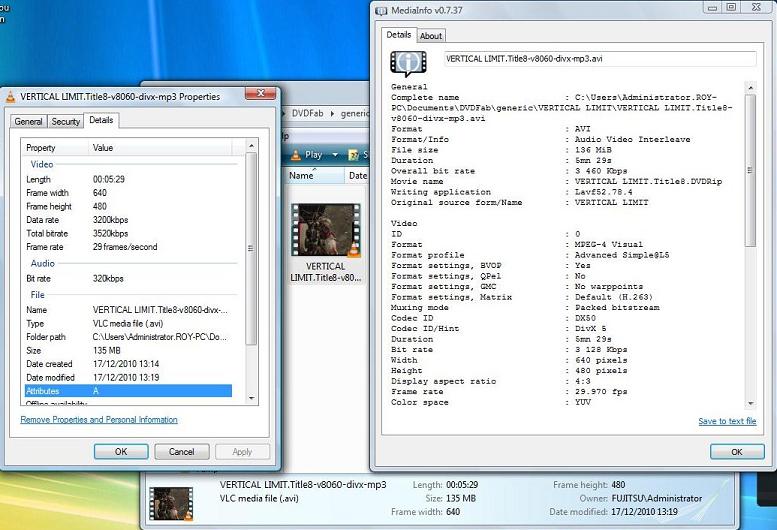Click the File group header in Properties
This screenshot has width=777, height=530.
coord(37,295)
